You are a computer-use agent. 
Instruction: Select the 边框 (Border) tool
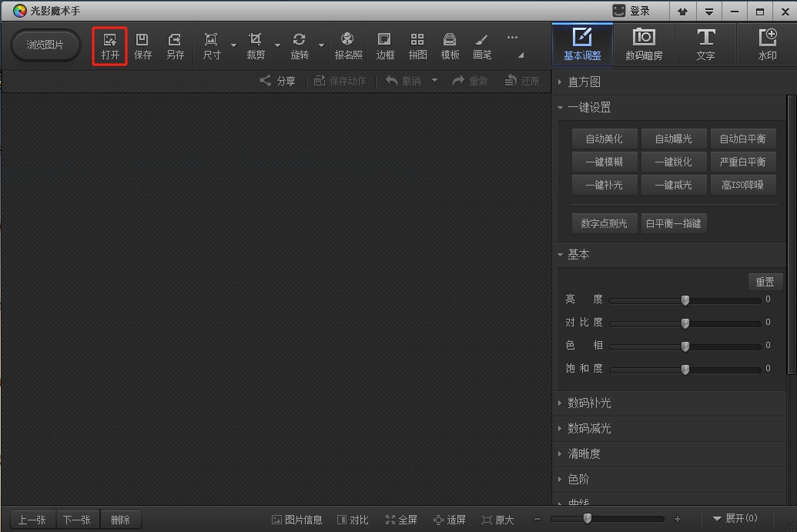point(385,46)
